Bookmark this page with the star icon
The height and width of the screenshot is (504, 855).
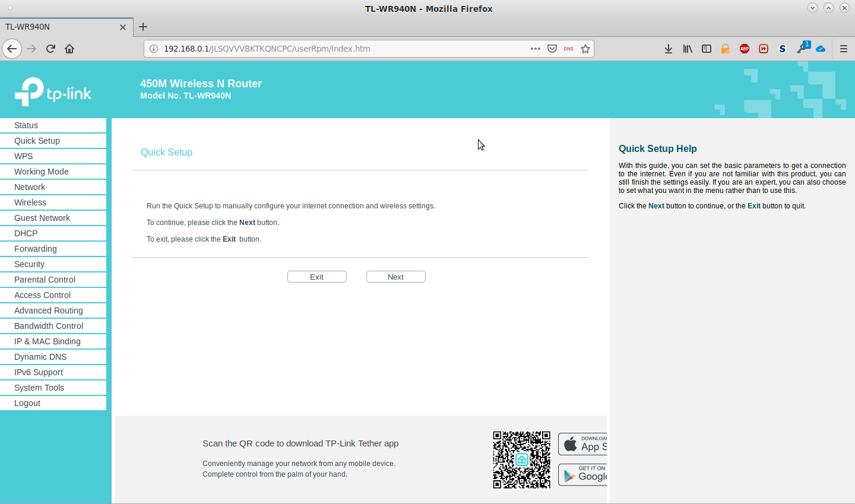coord(585,49)
